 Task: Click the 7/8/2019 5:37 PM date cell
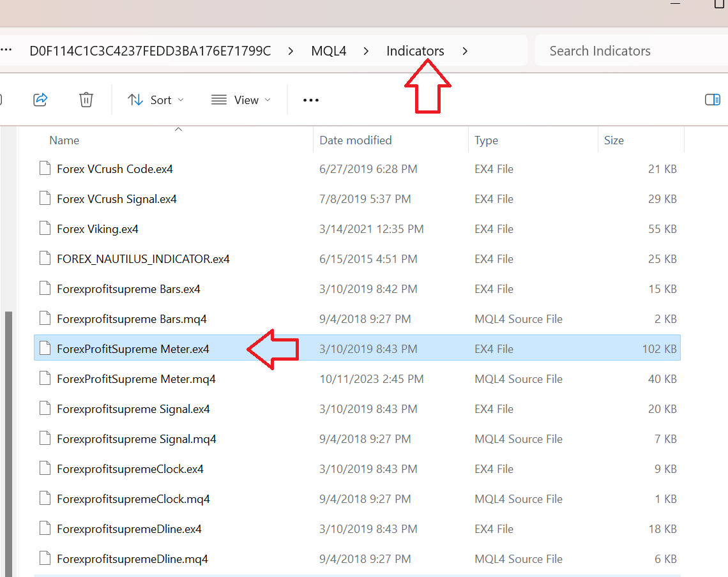point(365,199)
